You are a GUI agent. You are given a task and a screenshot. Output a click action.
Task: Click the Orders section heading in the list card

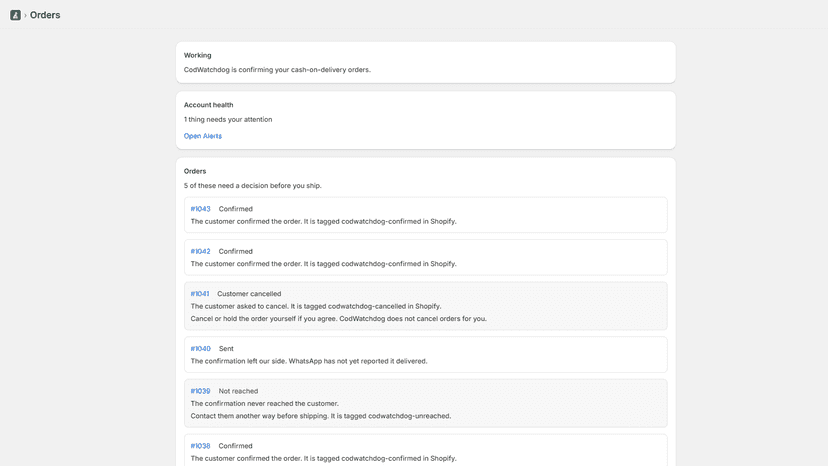click(x=195, y=171)
